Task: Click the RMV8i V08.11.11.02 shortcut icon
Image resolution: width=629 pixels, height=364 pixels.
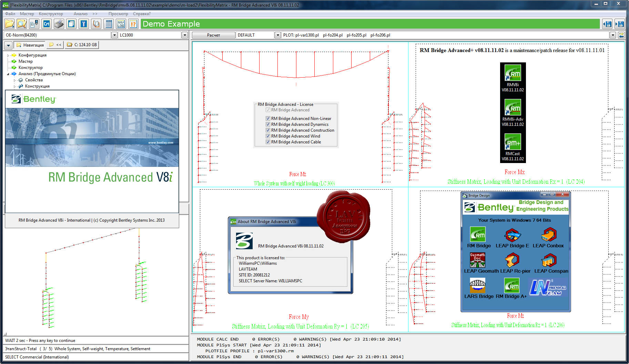Action: tap(513, 72)
